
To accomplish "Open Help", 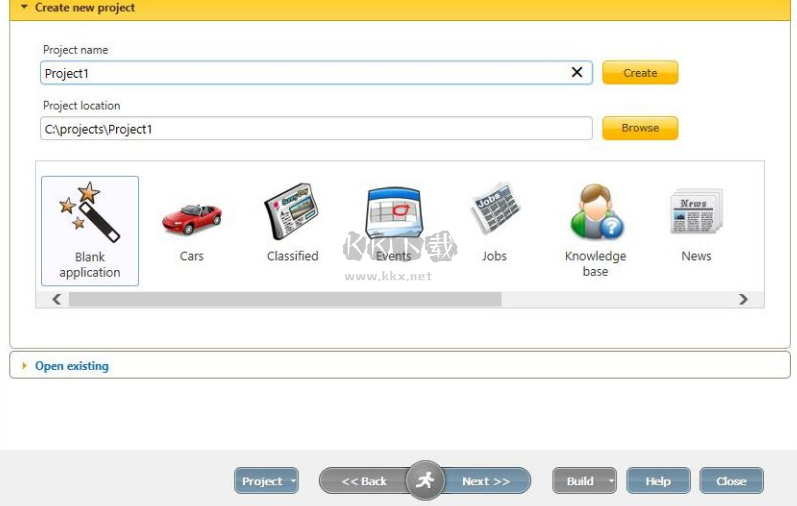I will [x=658, y=481].
